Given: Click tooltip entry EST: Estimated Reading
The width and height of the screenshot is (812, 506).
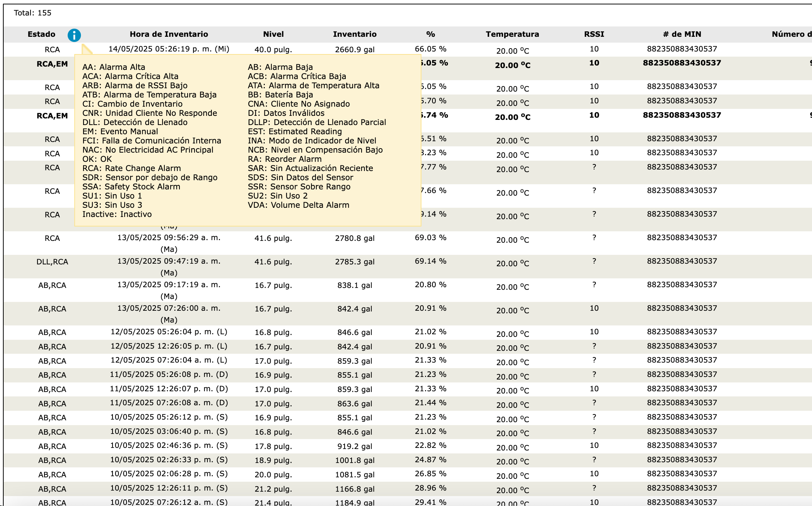Looking at the screenshot, I should (x=295, y=131).
